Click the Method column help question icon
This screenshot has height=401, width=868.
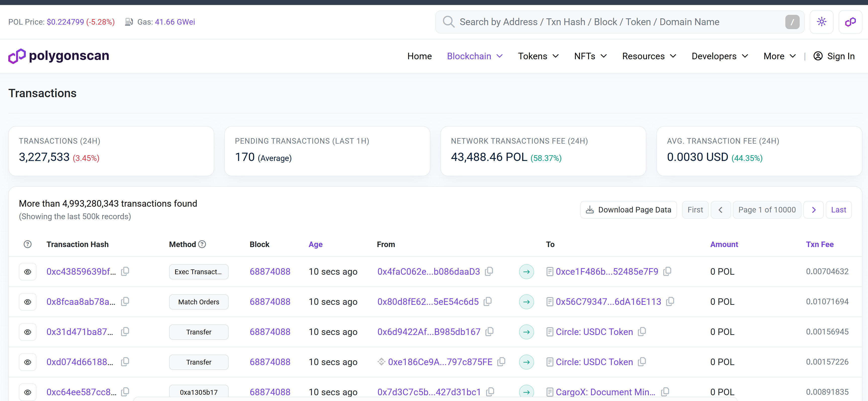(x=202, y=244)
